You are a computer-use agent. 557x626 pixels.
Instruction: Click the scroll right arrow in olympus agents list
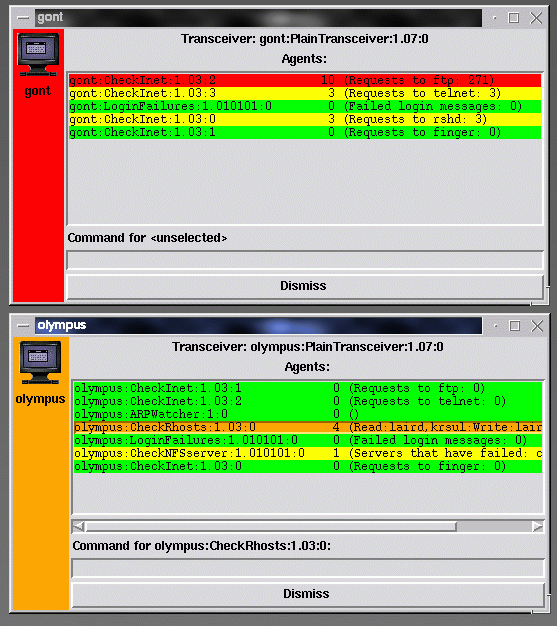click(x=538, y=527)
